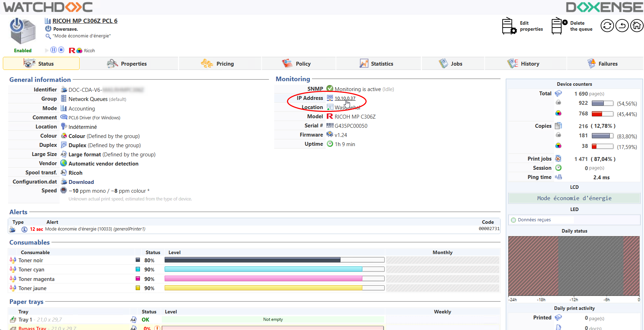Click alert code 00002731
Screen dimensions: 644x330
(489, 229)
